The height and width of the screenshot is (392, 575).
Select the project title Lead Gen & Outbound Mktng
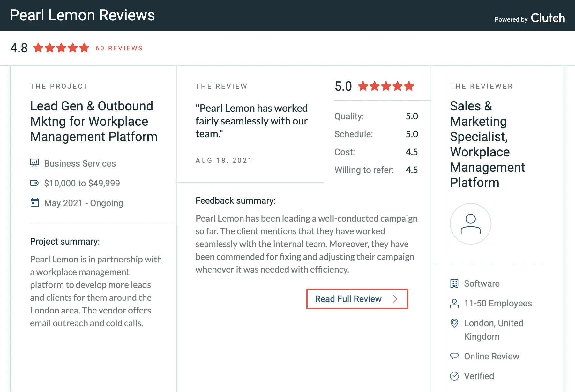coord(94,121)
